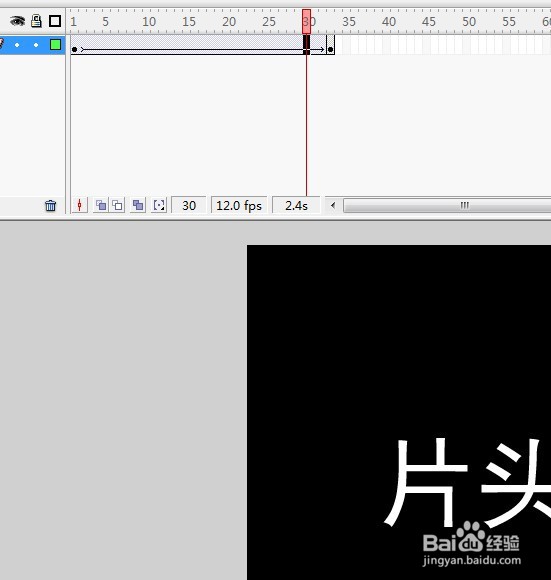Click the 12.0 fps frame rate field
The image size is (551, 580).
coord(239,205)
